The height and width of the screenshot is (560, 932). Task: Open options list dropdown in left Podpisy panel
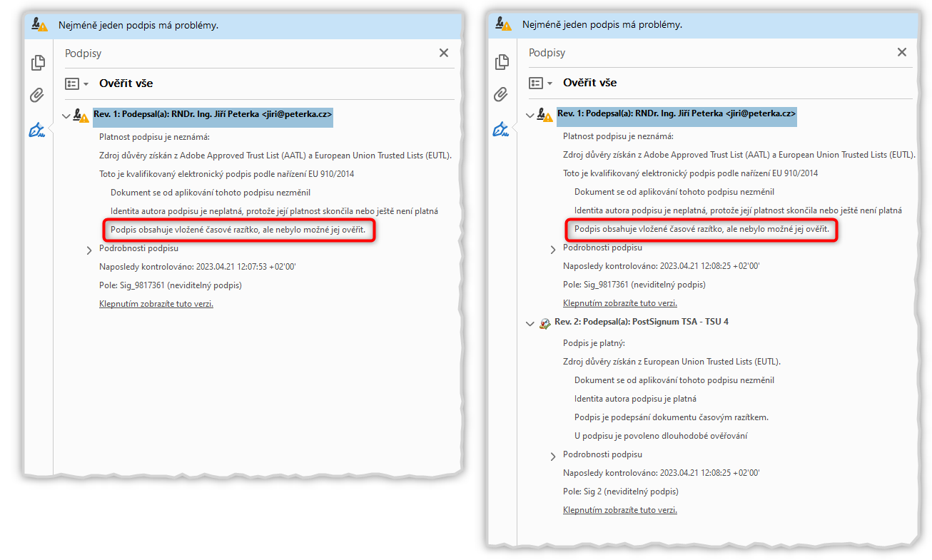(77, 83)
